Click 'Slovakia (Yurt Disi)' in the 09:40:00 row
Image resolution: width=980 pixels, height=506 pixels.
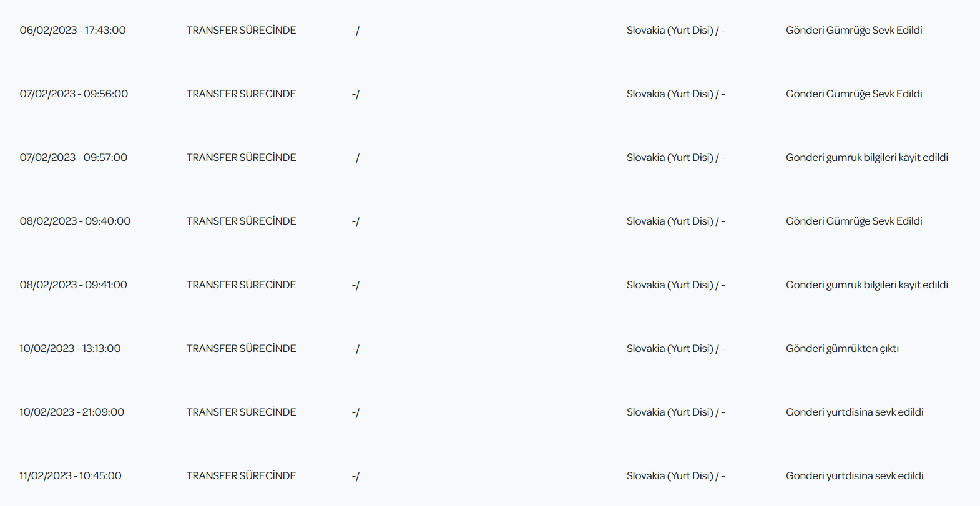tap(670, 221)
